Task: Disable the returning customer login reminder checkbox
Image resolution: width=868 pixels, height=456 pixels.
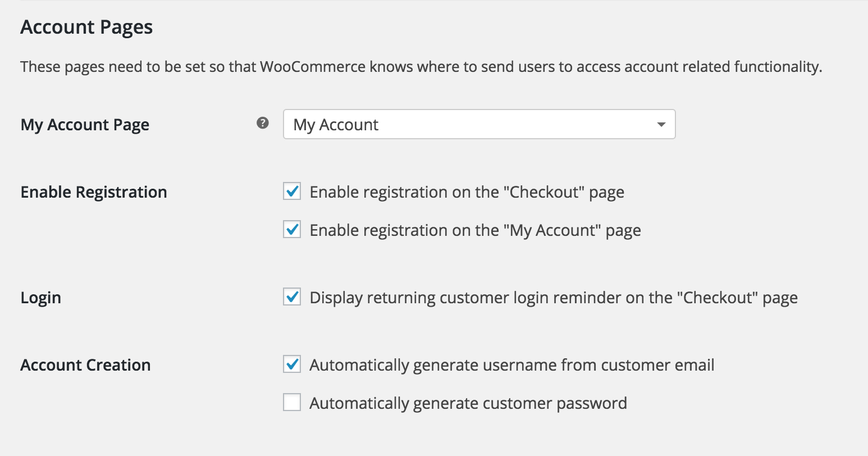Action: coord(292,297)
